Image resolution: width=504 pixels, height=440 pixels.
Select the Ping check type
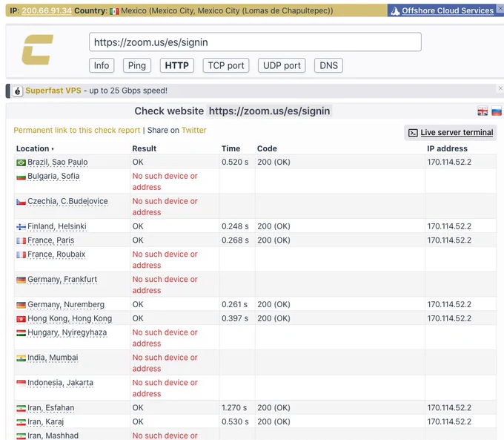coord(137,65)
